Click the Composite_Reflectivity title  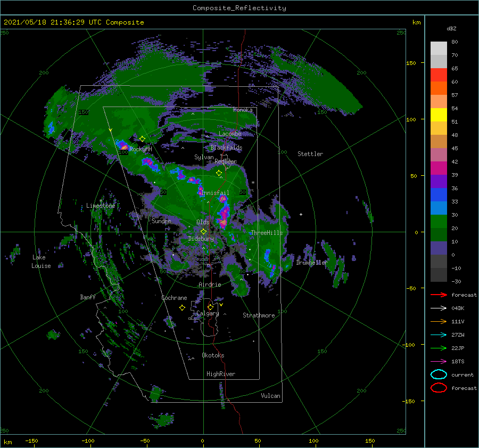[240, 8]
